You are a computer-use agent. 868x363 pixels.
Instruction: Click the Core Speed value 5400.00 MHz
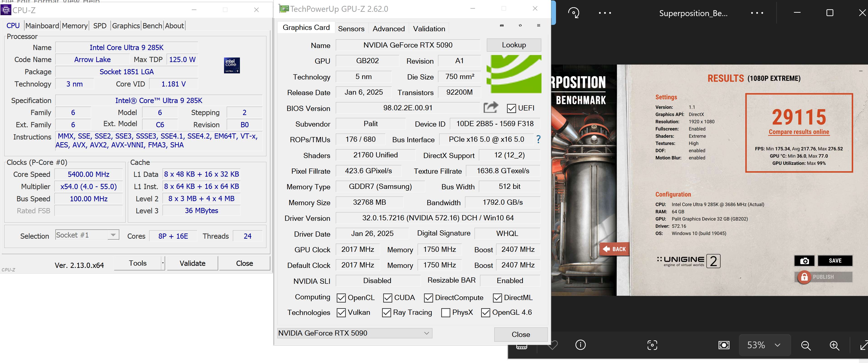89,174
